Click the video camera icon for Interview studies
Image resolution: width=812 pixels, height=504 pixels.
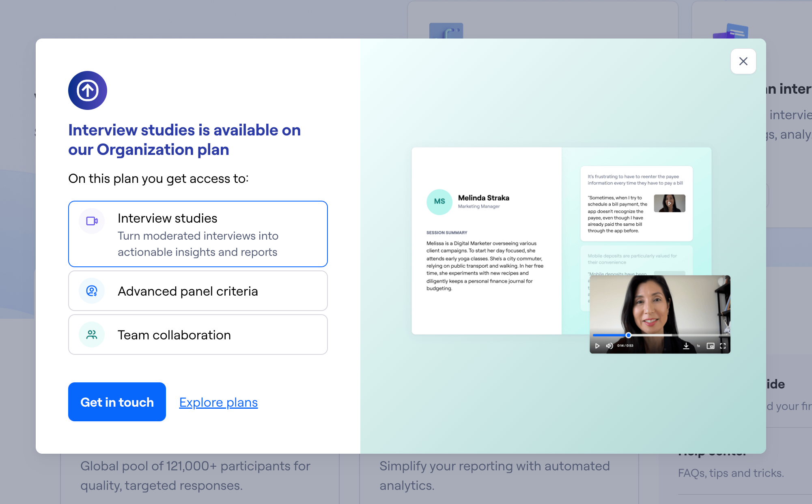pyautogui.click(x=92, y=221)
